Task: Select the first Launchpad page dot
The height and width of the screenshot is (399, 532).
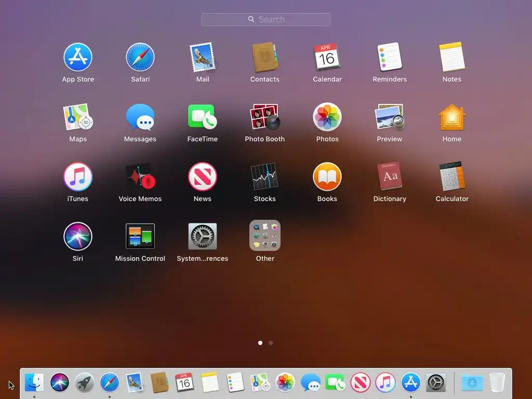Action: [x=260, y=343]
